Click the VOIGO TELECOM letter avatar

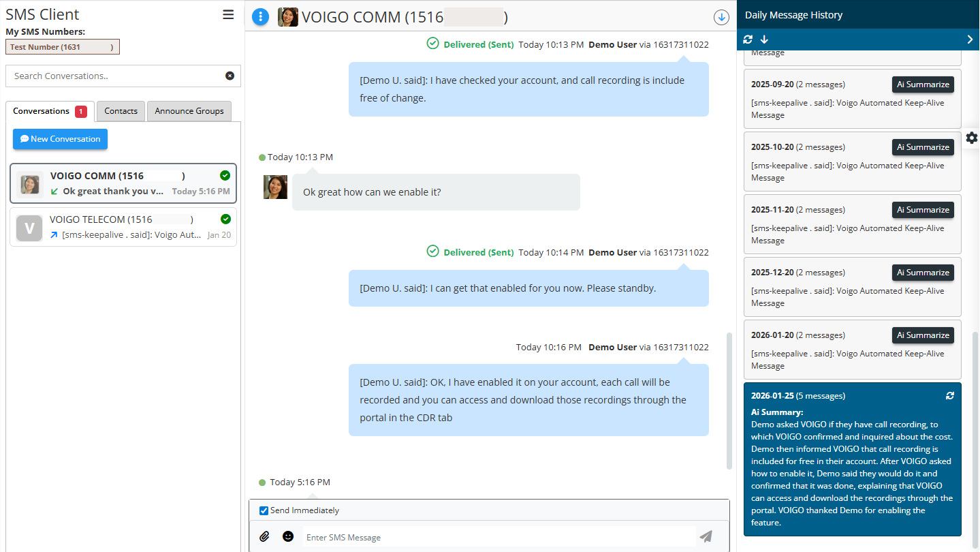point(29,228)
